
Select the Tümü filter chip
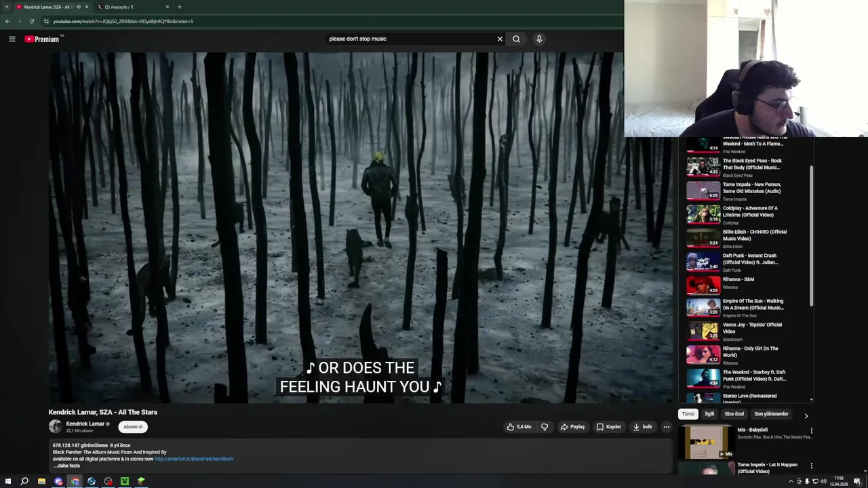pyautogui.click(x=688, y=414)
